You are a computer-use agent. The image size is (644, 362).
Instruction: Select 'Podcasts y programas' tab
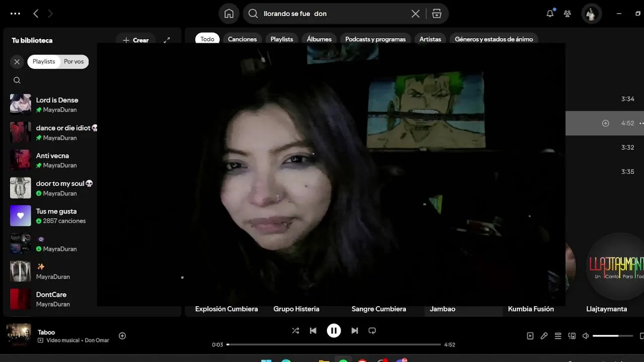coord(375,39)
